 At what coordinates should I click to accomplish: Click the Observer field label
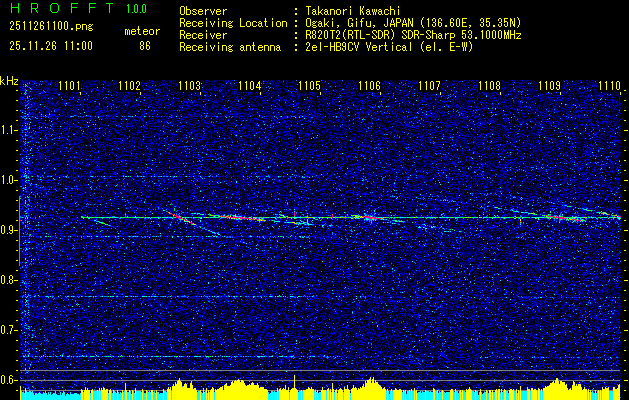tap(203, 11)
